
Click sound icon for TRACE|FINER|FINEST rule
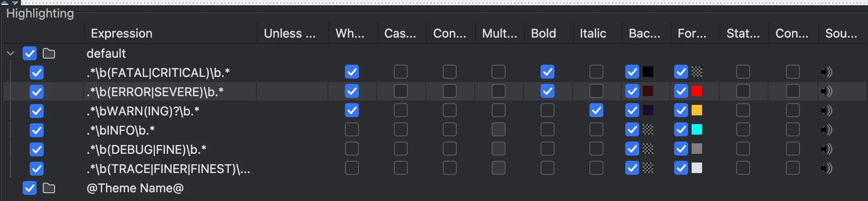point(827,168)
